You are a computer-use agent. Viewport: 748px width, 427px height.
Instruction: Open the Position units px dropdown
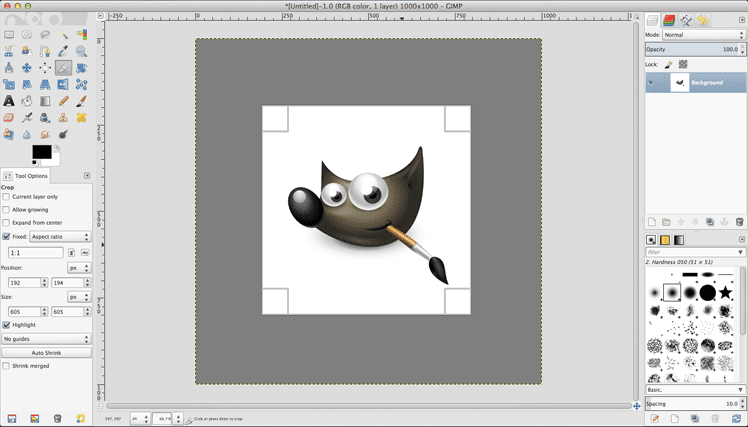pyautogui.click(x=79, y=268)
